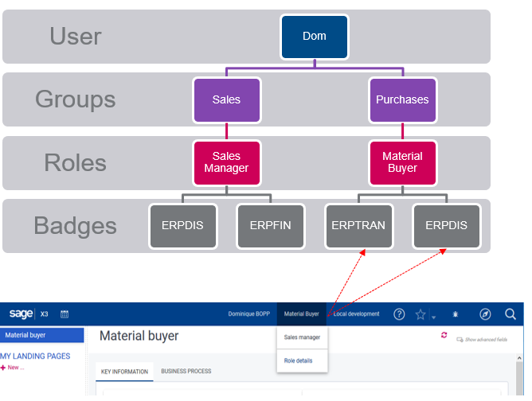Viewport: 532px width, 401px height.
Task: Open the help question mark icon
Action: (x=400, y=314)
